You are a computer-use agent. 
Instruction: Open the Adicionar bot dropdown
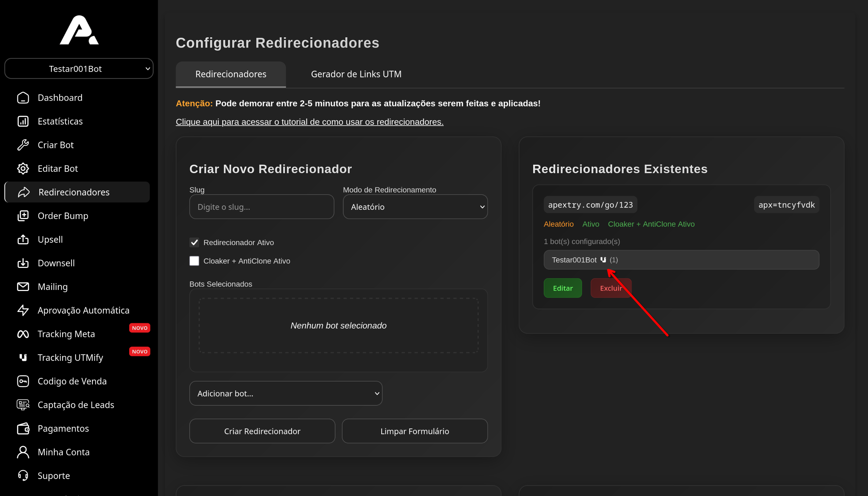(286, 393)
